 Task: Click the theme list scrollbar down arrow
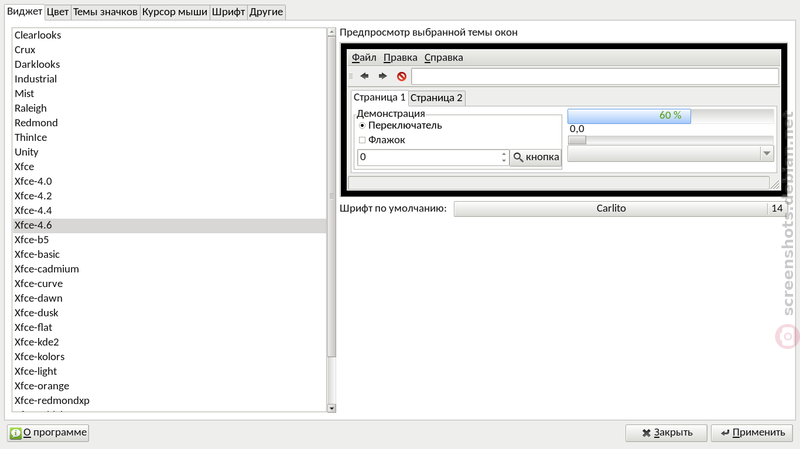tap(332, 408)
